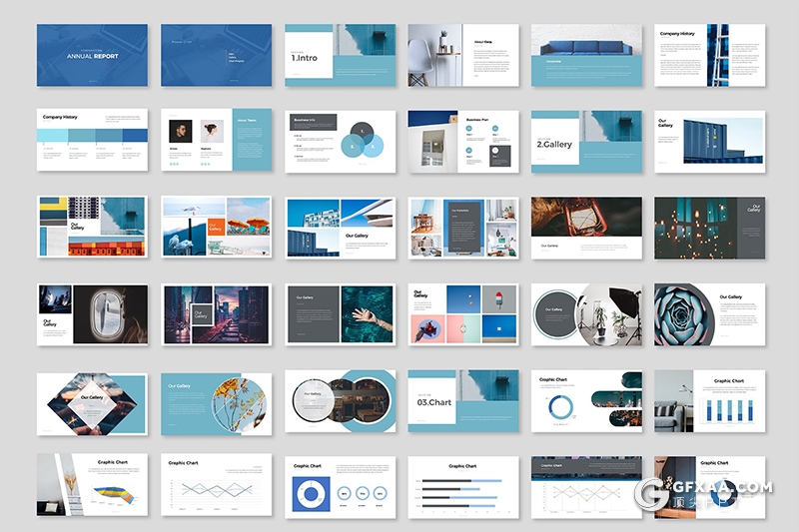Image resolution: width=799 pixels, height=532 pixels.
Task: Select the airplane window gallery slide
Action: tap(92, 314)
